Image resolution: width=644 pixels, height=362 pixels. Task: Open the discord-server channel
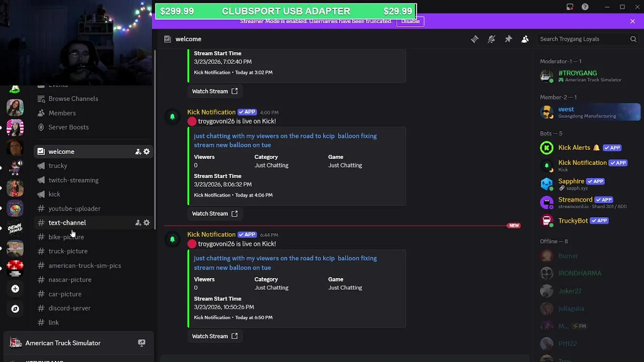92,308
